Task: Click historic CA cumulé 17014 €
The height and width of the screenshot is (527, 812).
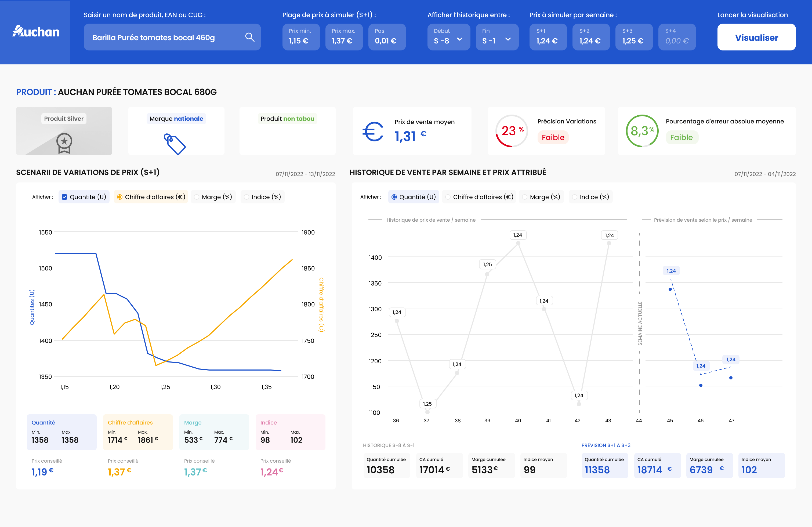Action: click(439, 466)
